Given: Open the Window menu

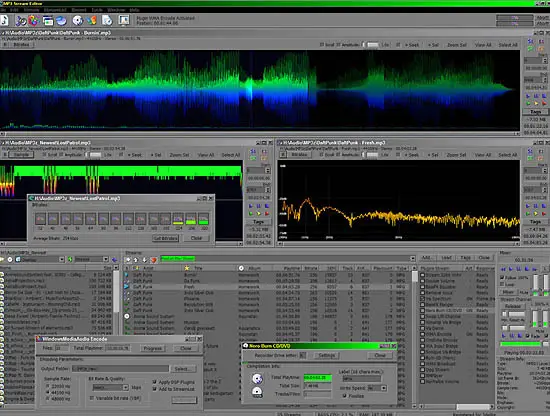Looking at the screenshot, I should tap(116, 10).
